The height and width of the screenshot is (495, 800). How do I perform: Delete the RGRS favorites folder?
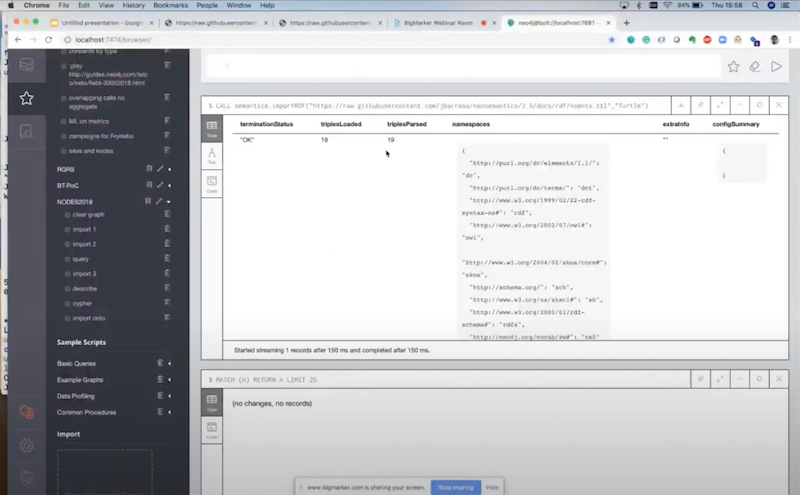click(x=149, y=169)
